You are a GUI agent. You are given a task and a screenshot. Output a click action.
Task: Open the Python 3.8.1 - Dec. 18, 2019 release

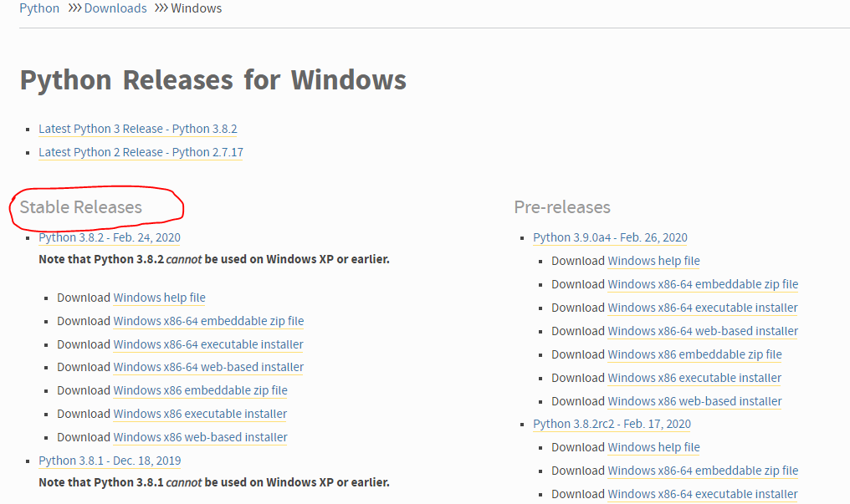pyautogui.click(x=110, y=461)
